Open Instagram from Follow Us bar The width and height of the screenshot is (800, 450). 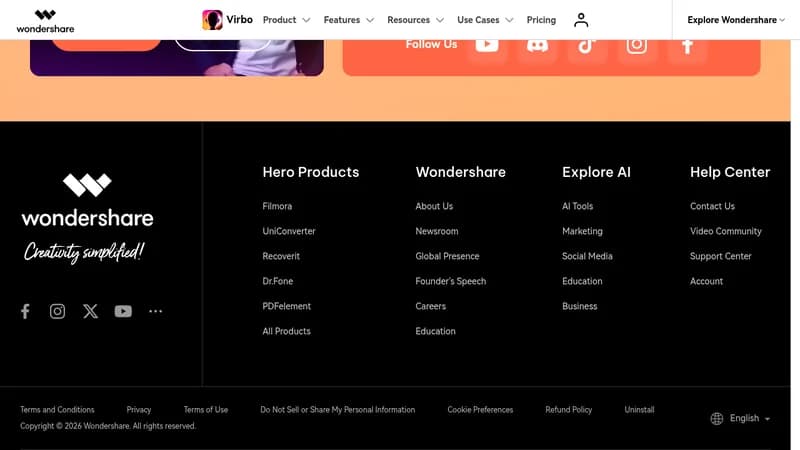coord(637,45)
